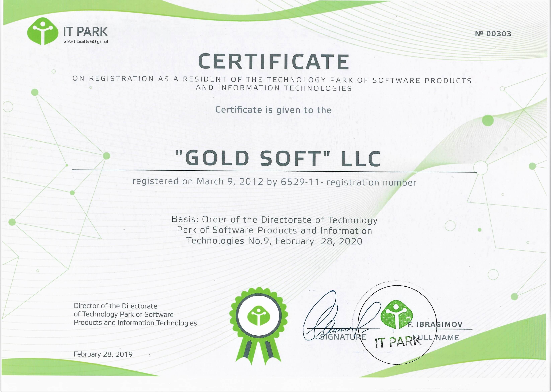Click the 'FULL NAME' label
This screenshot has height=392, width=551.
[x=436, y=337]
